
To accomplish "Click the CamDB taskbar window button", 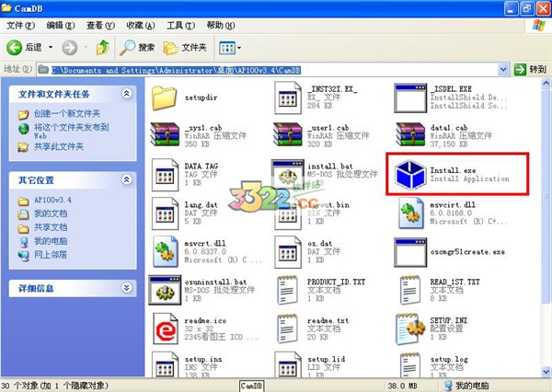I will coord(252,386).
